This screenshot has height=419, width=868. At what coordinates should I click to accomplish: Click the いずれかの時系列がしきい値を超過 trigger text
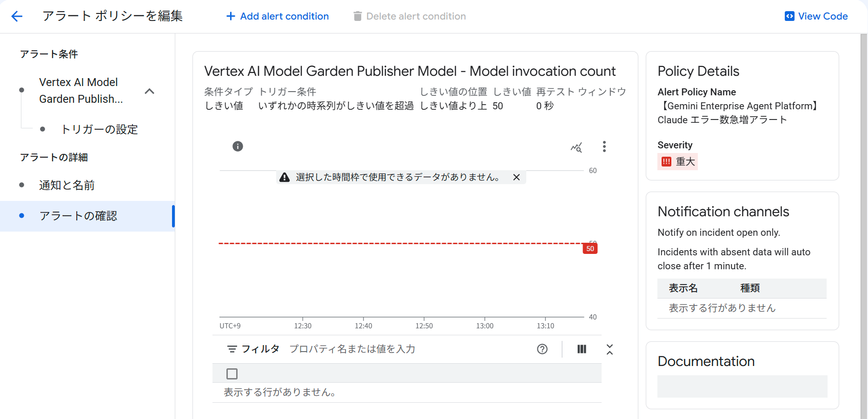(x=336, y=106)
